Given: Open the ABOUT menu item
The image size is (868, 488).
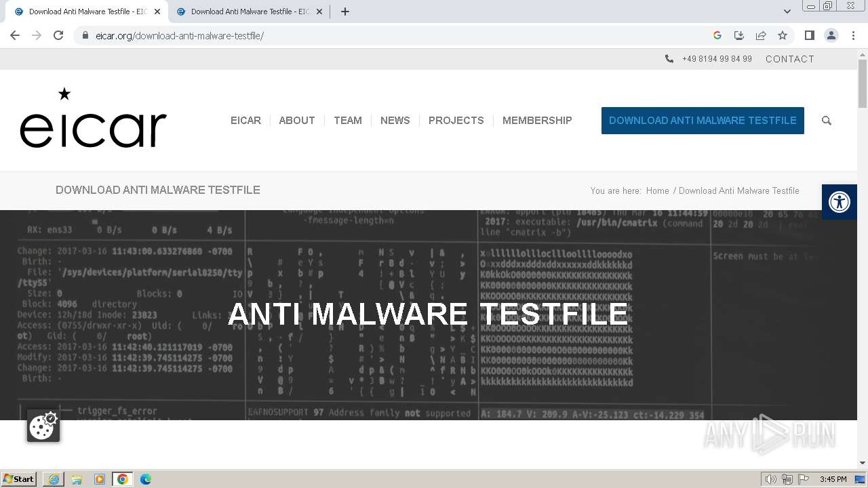Looking at the screenshot, I should pos(297,121).
